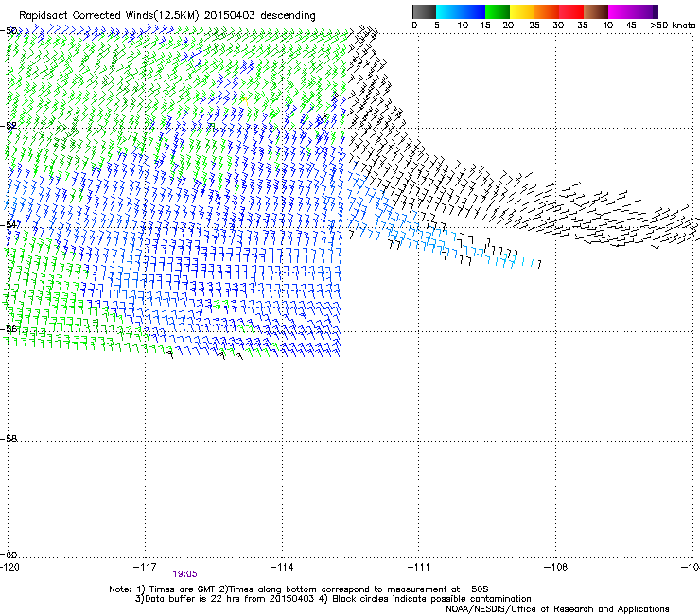The image size is (700, 615).
Task: Click the red 30-35 knots color segment
Action: tap(571, 11)
